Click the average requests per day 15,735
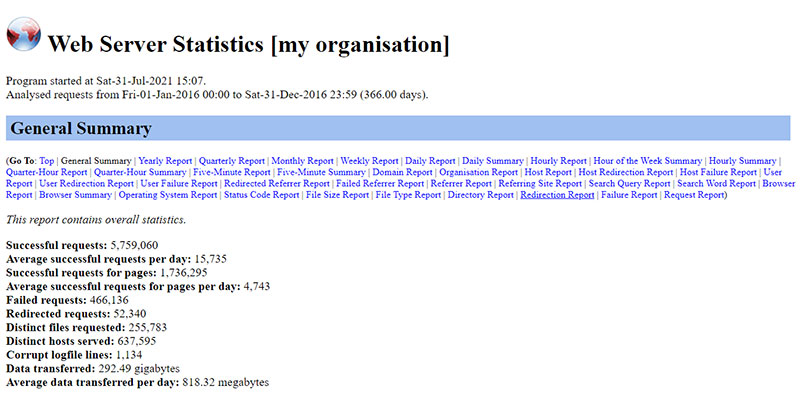Viewport: 800px width, 396px height. click(210, 259)
